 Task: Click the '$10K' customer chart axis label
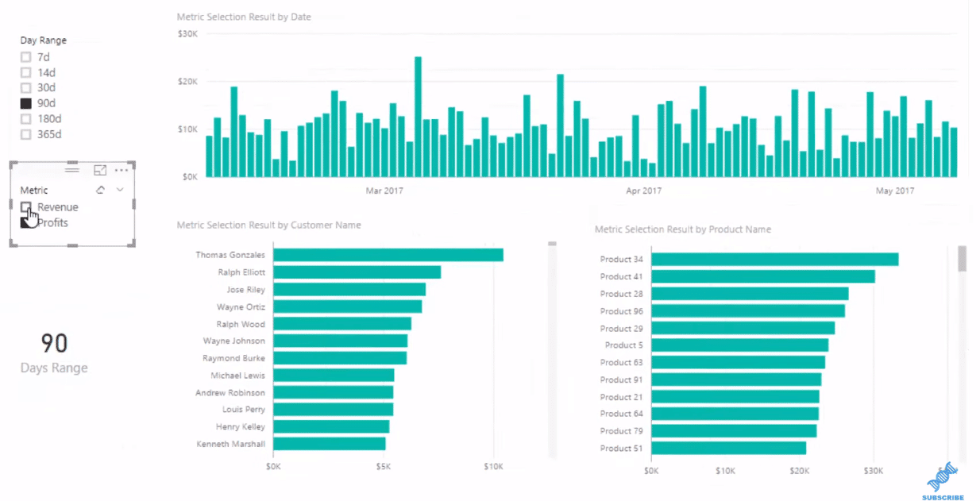493,466
